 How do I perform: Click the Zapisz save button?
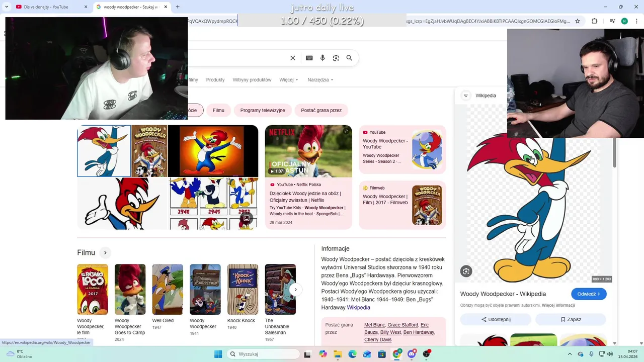[571, 319]
